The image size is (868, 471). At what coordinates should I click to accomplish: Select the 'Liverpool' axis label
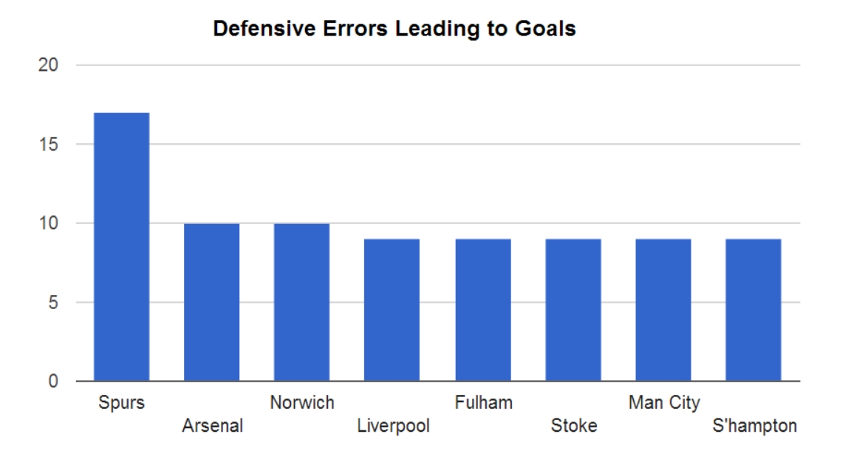click(393, 427)
